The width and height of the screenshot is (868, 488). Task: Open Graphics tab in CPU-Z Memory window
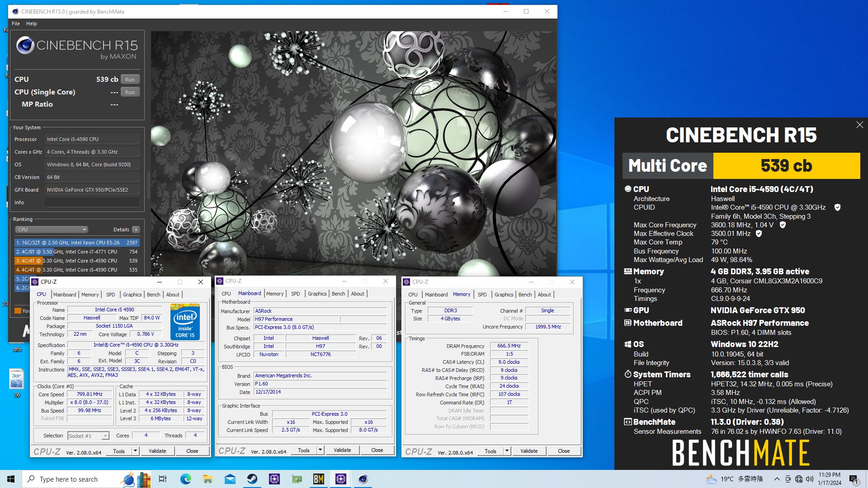[x=504, y=295]
